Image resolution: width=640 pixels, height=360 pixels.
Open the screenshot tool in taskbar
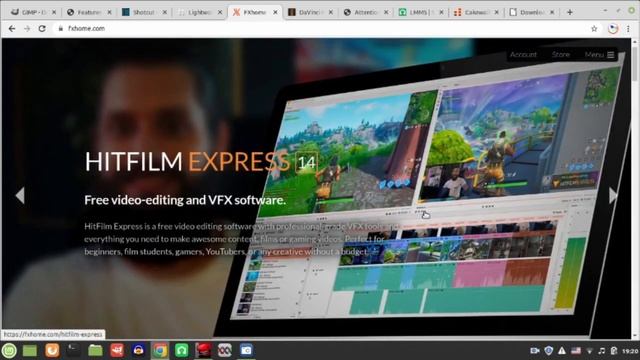point(246,351)
